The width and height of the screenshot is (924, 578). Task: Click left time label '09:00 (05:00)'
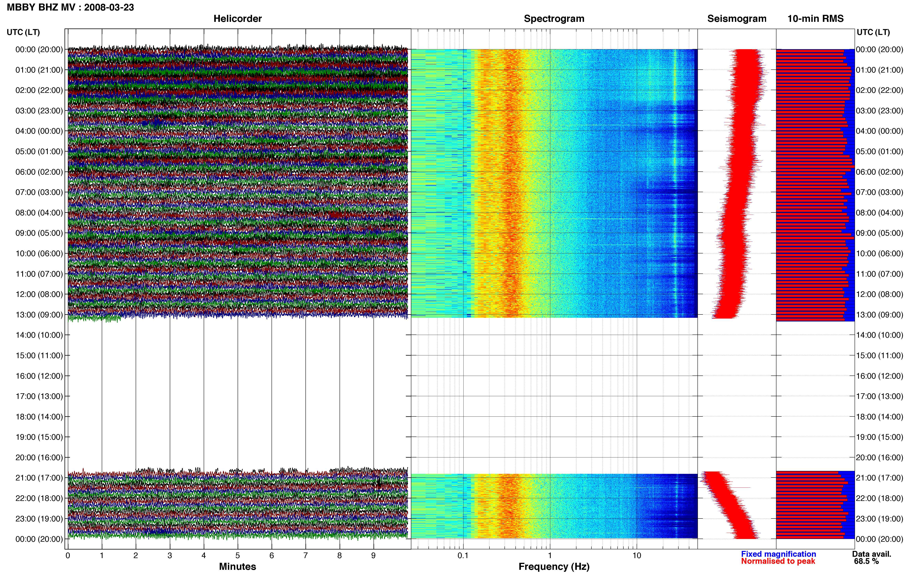[39, 233]
